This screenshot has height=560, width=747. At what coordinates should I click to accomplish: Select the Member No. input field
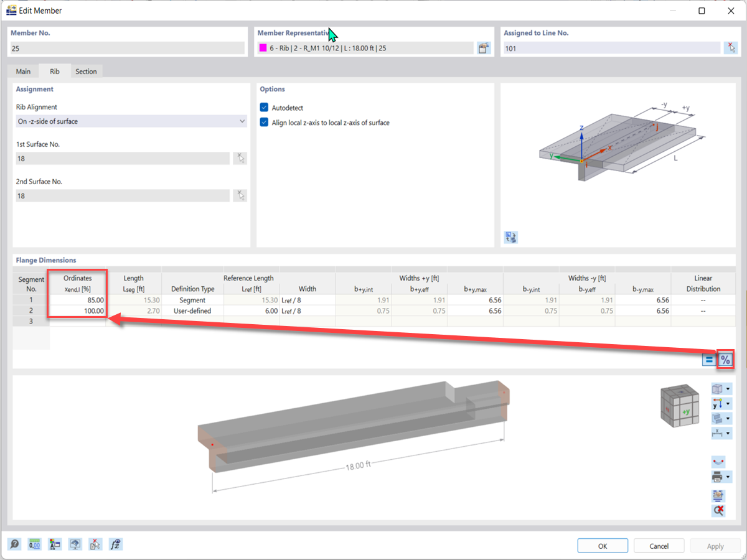pyautogui.click(x=125, y=48)
